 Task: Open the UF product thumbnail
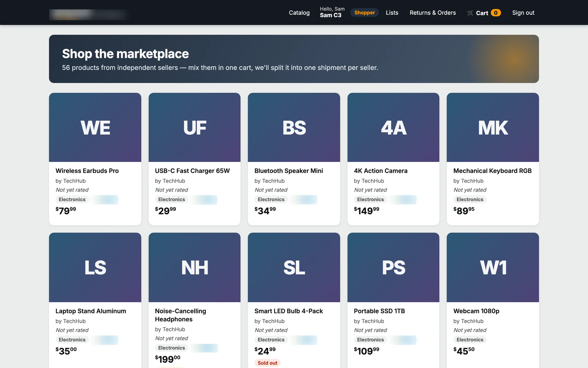point(194,127)
